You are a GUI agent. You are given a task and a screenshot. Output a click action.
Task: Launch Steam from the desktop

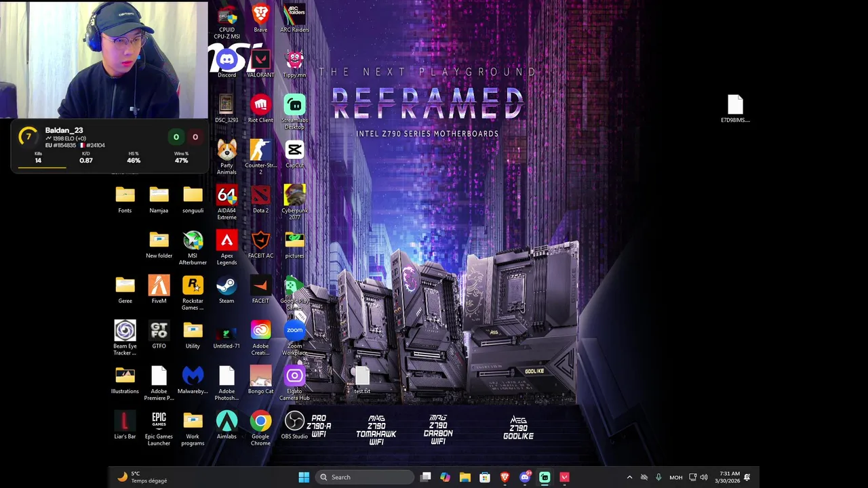[x=226, y=290]
